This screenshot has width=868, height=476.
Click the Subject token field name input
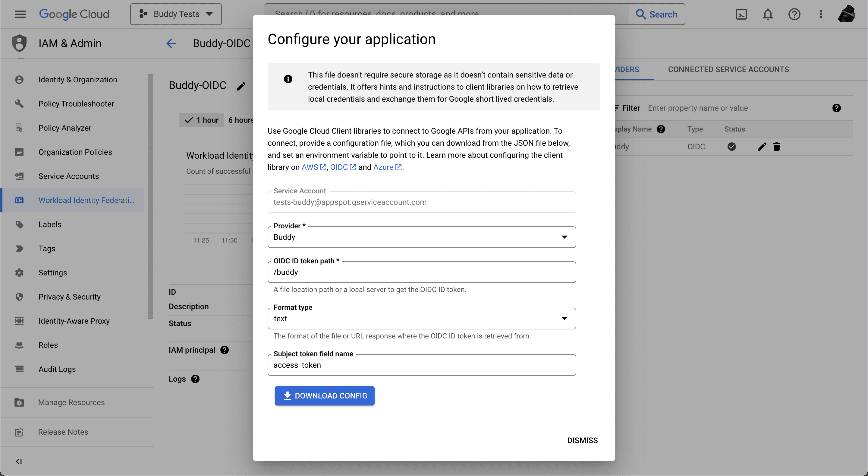coord(422,365)
